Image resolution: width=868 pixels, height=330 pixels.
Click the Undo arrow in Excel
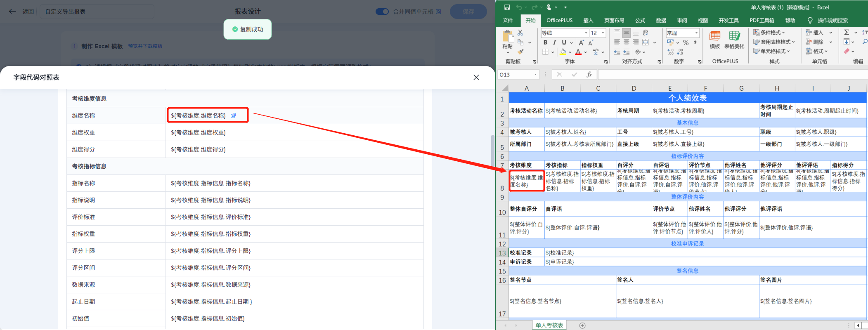coord(519,7)
